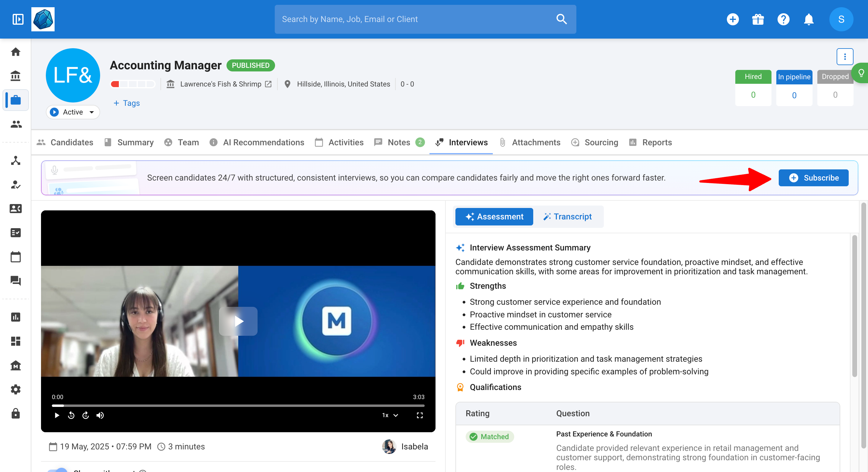Click the large play overlay on video
The image size is (868, 472).
point(238,321)
